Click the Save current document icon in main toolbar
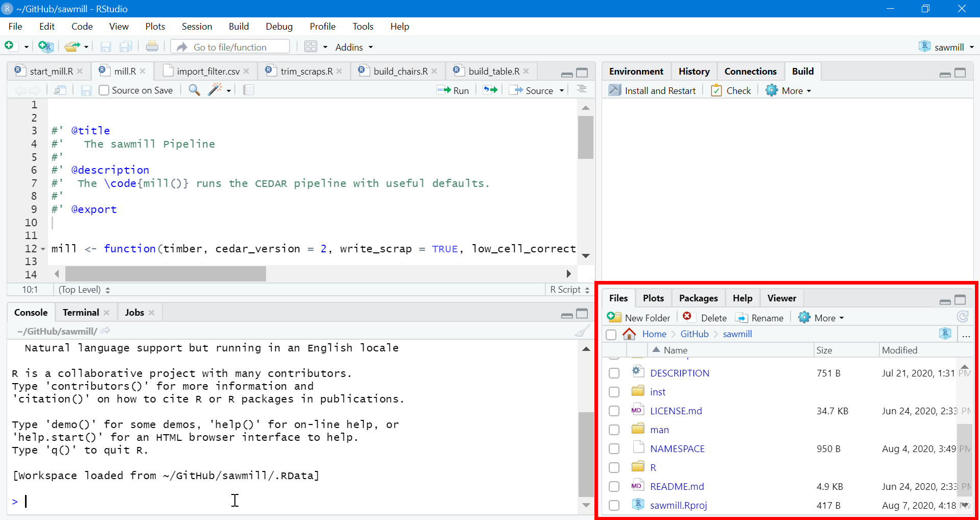Image resolution: width=980 pixels, height=520 pixels. pos(106,47)
